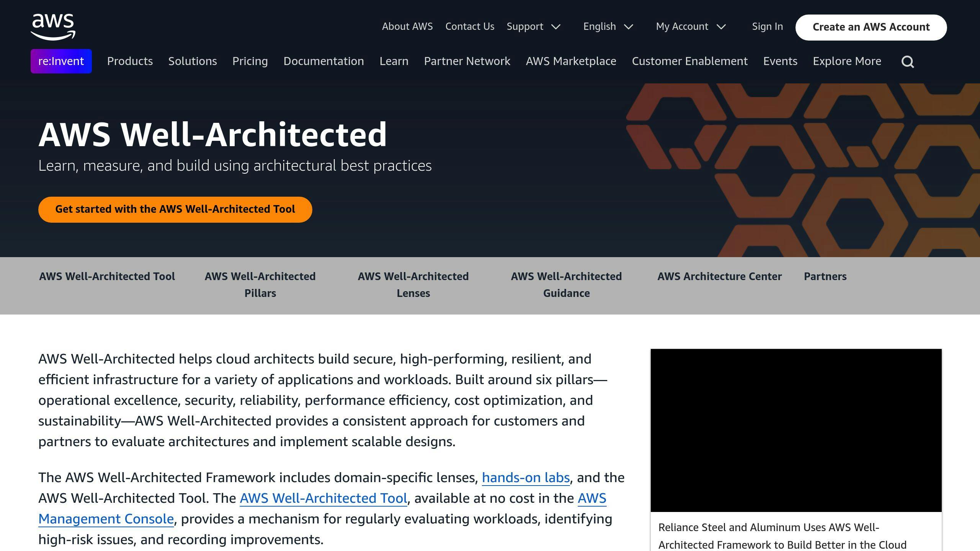This screenshot has width=980, height=551.
Task: Expand the English language chevron
Action: 629,27
